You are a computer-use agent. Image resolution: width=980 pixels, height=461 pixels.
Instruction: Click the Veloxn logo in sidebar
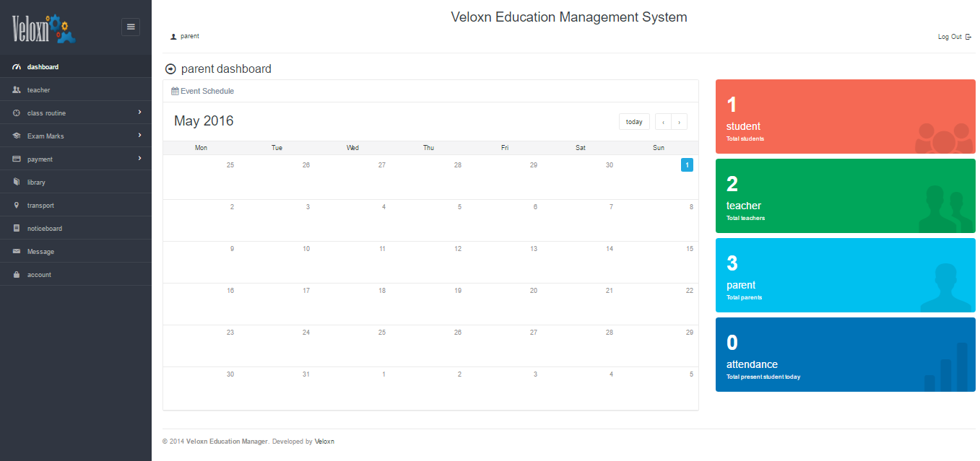(x=44, y=28)
